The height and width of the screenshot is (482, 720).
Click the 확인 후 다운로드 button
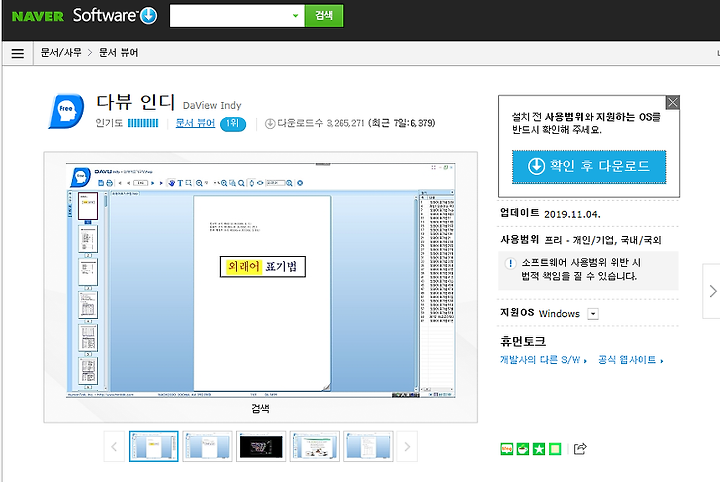[x=589, y=167]
